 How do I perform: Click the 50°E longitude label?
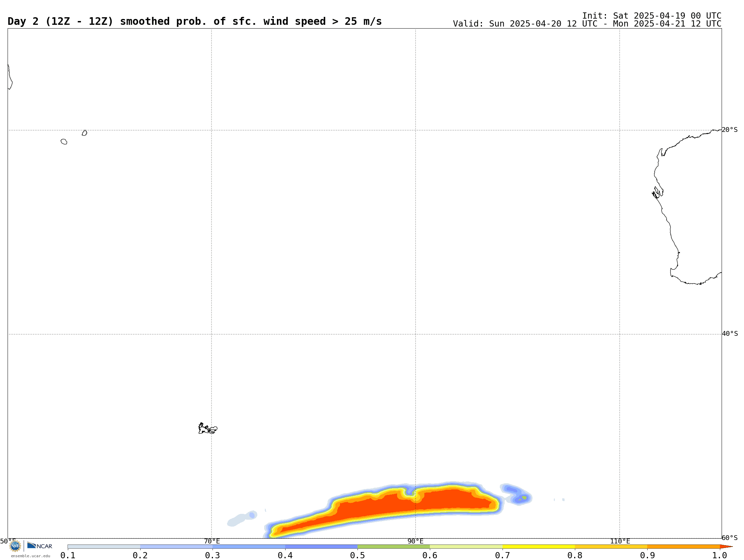[8, 541]
